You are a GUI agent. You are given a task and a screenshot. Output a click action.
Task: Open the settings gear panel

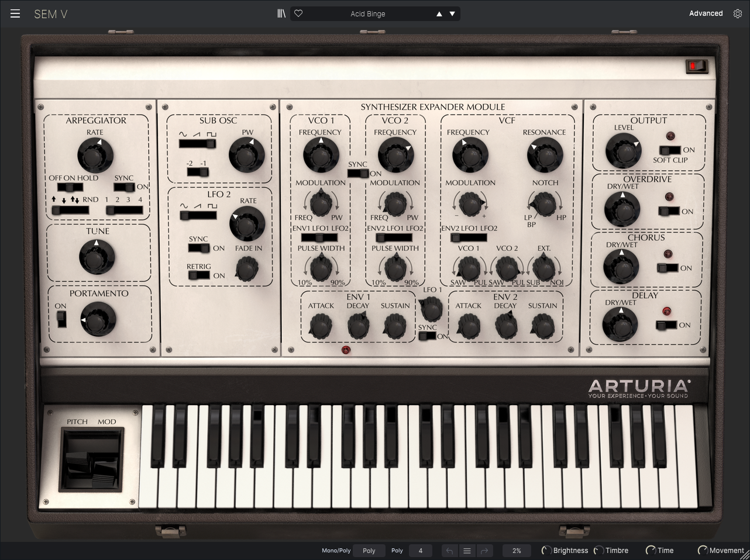(x=738, y=13)
